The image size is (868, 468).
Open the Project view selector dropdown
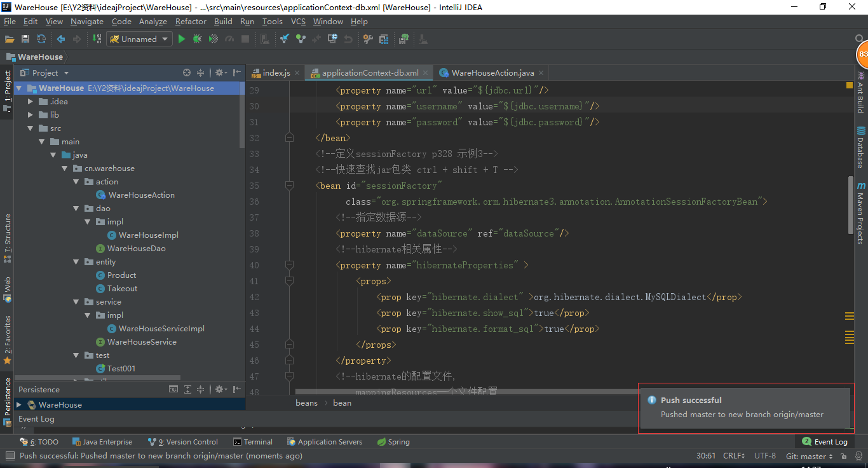[x=44, y=72]
